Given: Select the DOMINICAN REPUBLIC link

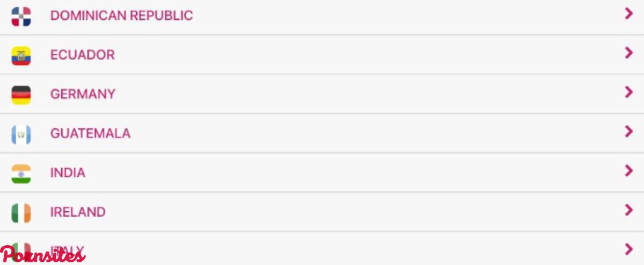Looking at the screenshot, I should pyautogui.click(x=121, y=16).
